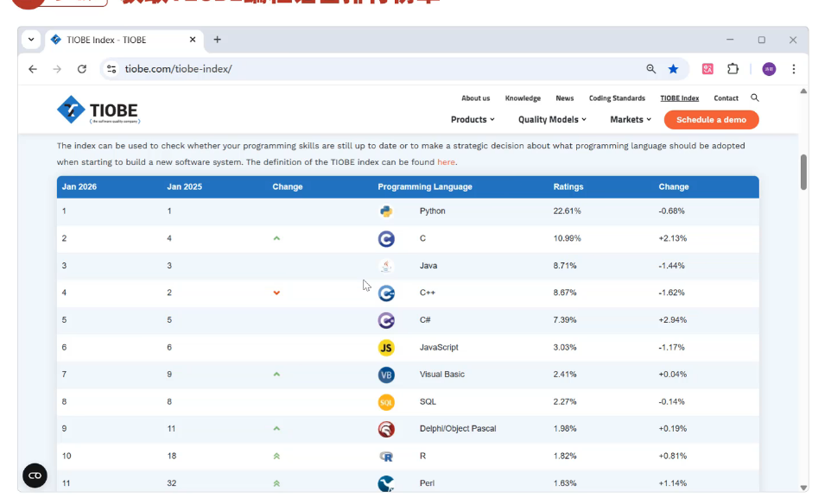Viewport: 831px width, 504px height.
Task: Click the Perl rating 1.63%
Action: click(565, 483)
